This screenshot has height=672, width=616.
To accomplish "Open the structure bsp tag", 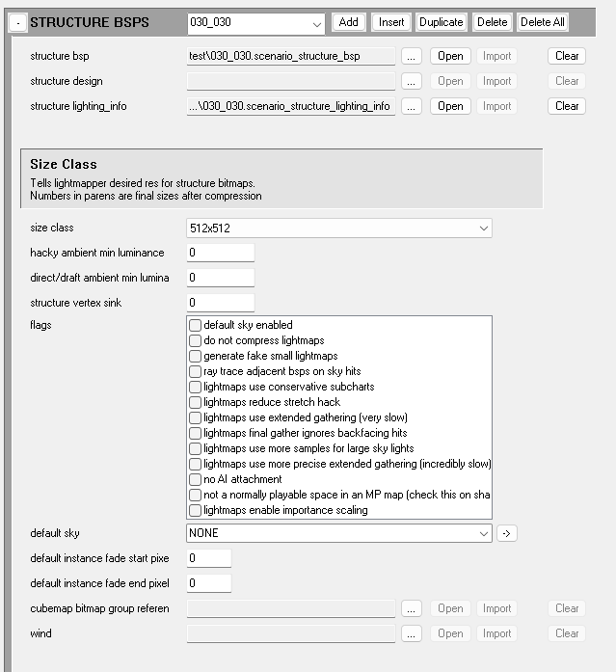I will click(x=450, y=56).
